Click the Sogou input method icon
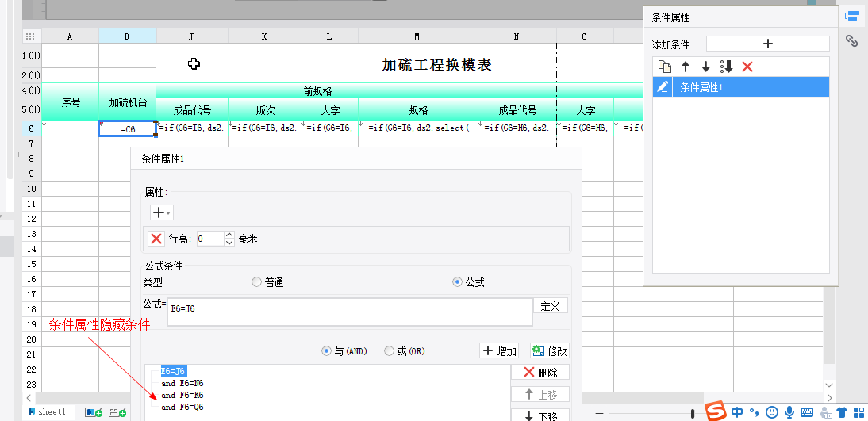Viewport: 868px width, 421px height. point(716,411)
